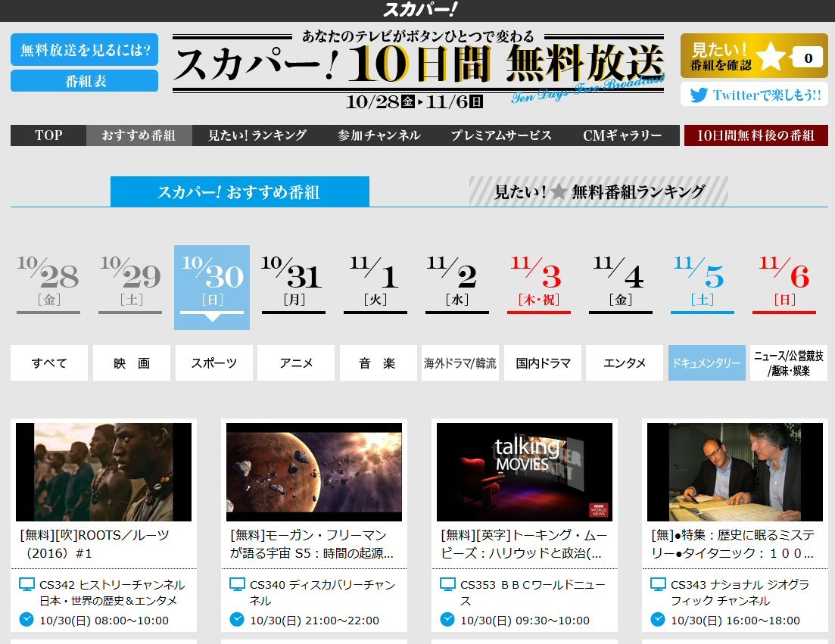Filter by ニュース/公営競技/趣味・娯楽 genre

coord(789,363)
